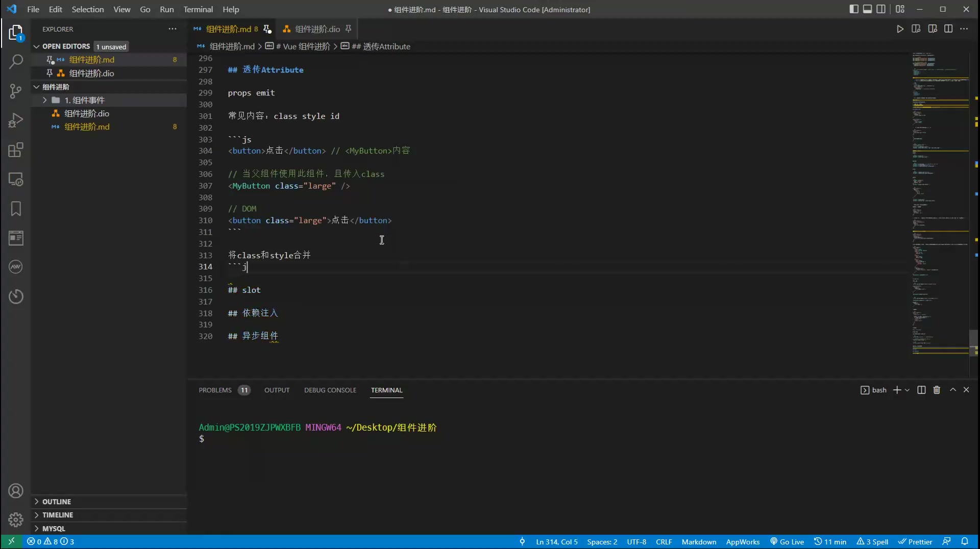Open the Explorer view in activity bar
Screen dimensions: 980x549
(x=16, y=33)
